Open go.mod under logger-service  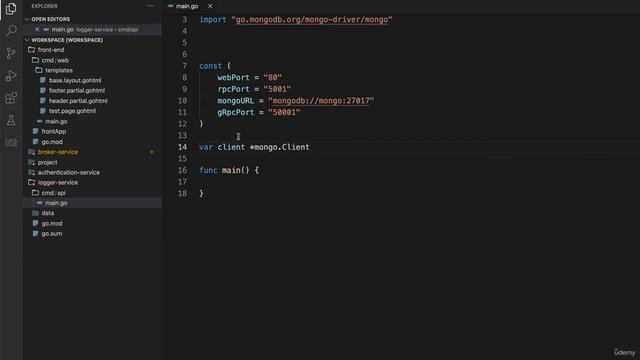click(52, 223)
